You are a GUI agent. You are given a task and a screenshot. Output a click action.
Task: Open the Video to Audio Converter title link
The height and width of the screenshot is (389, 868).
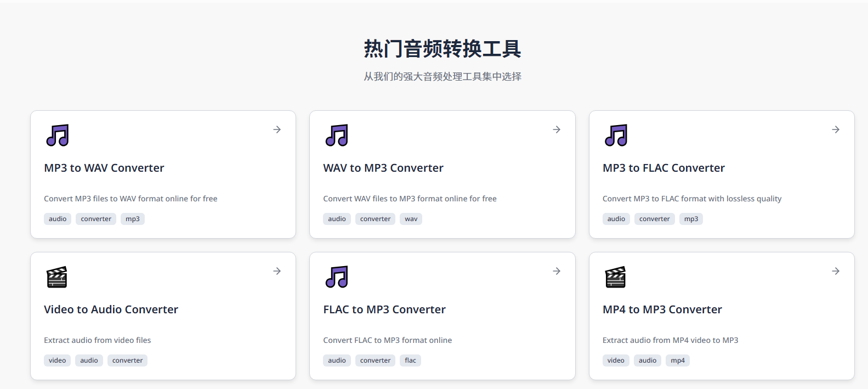(x=111, y=309)
